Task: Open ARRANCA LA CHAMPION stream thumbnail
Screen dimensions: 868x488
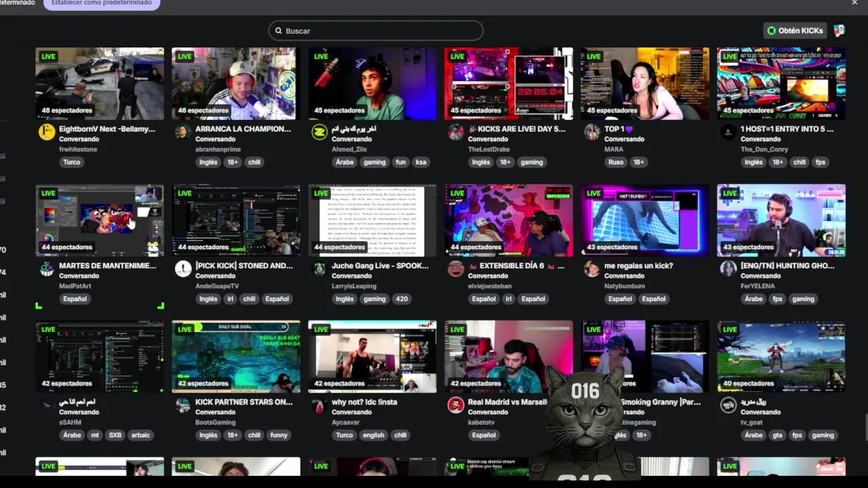Action: (x=236, y=83)
